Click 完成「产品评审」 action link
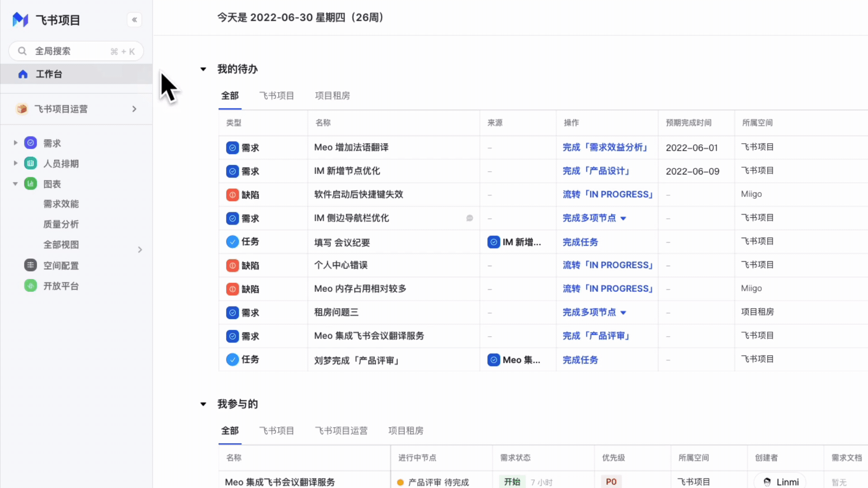The height and width of the screenshot is (488, 868). (x=597, y=336)
